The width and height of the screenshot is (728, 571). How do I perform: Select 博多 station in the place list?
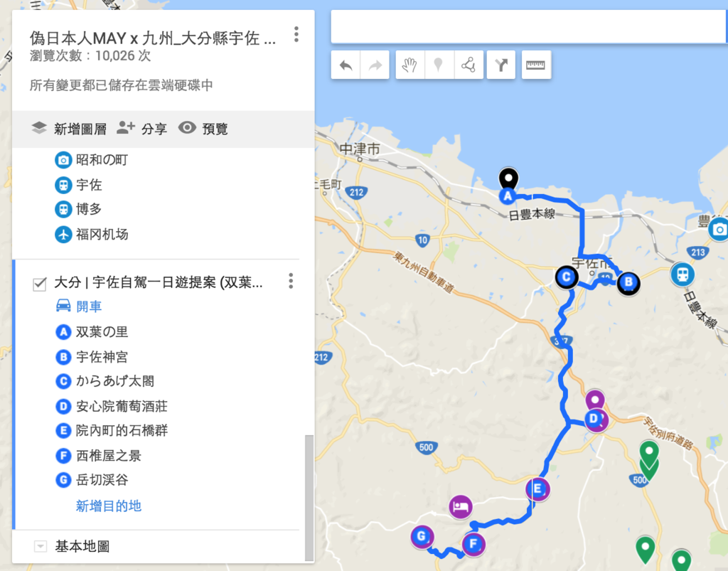click(78, 209)
